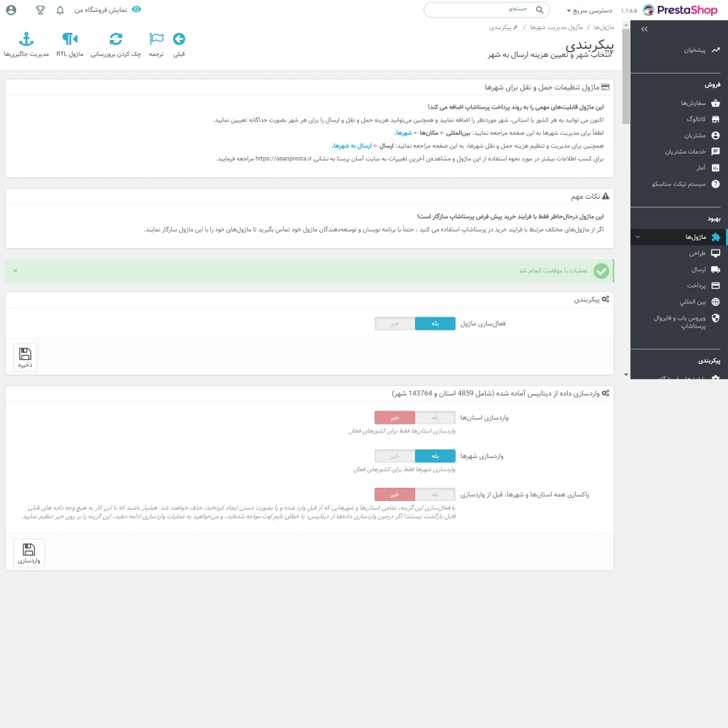728x728 pixels.
Task: Click the 'واردسازی استان‌ها فقط برای کشورهای فعال' hint
Action: 402,431
